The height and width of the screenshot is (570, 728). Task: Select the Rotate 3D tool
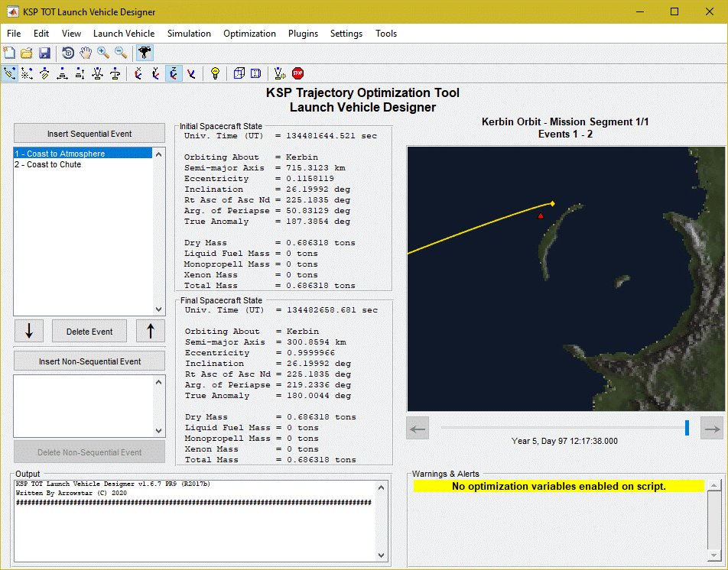pyautogui.click(x=68, y=53)
